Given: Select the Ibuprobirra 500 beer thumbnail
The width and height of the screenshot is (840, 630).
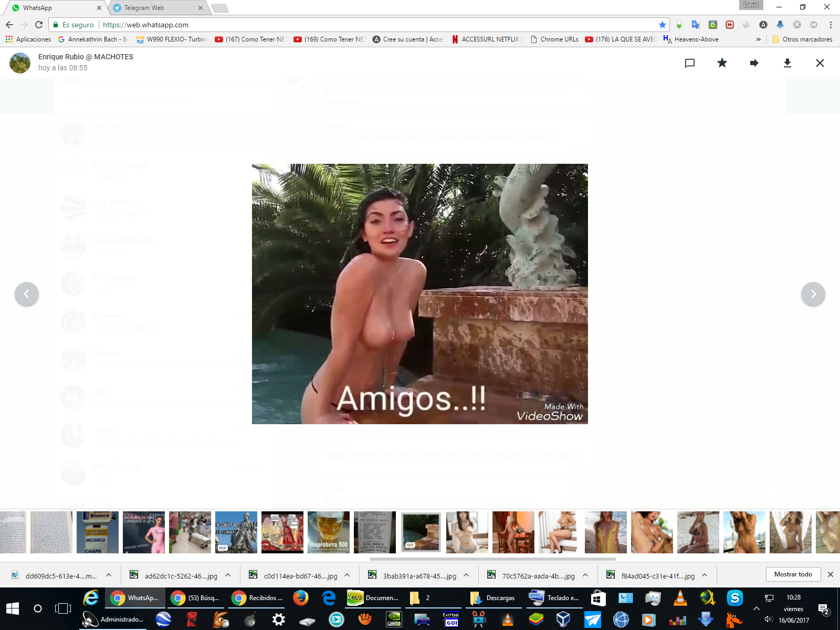Looking at the screenshot, I should [x=329, y=532].
